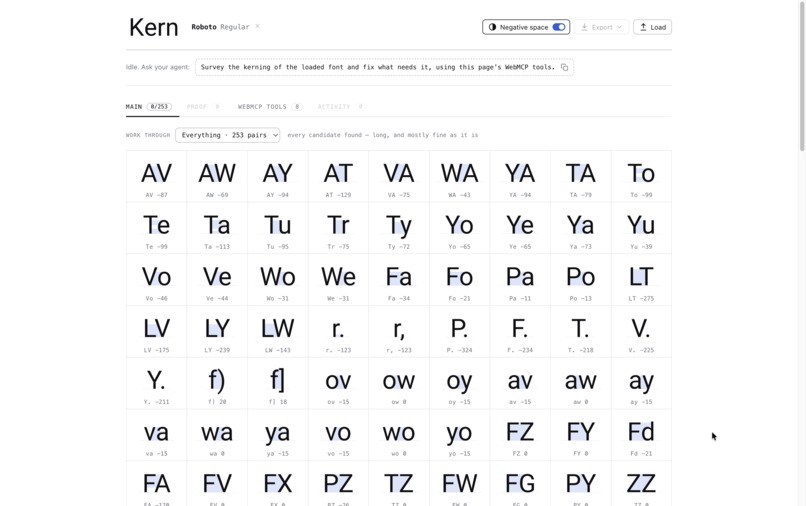Image resolution: width=806 pixels, height=506 pixels.
Task: Select the va pair cell
Action: coord(156,436)
